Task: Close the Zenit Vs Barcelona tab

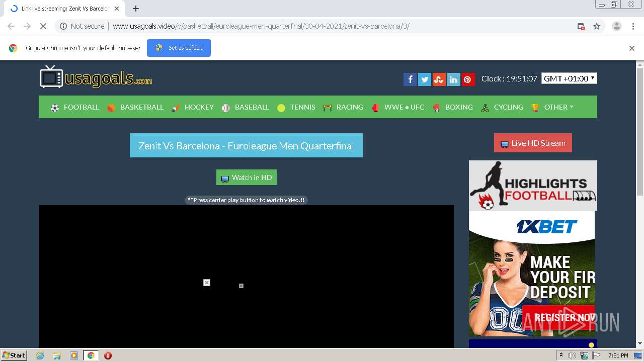Action: [117, 9]
